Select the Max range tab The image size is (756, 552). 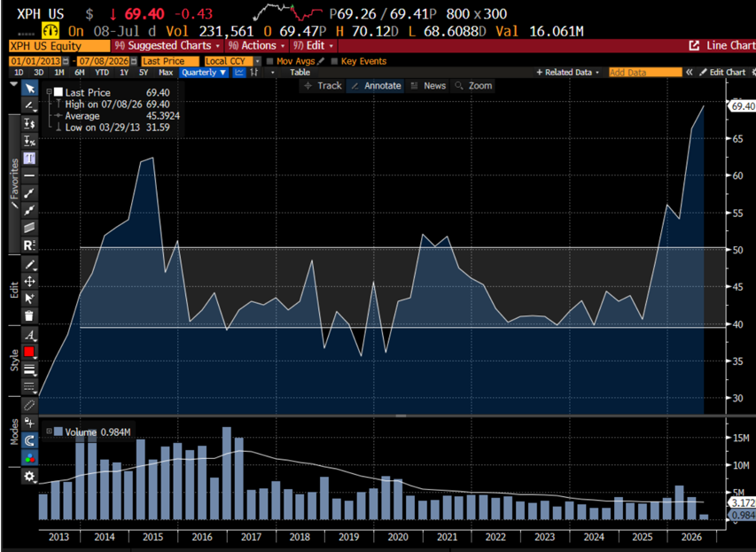(x=166, y=73)
